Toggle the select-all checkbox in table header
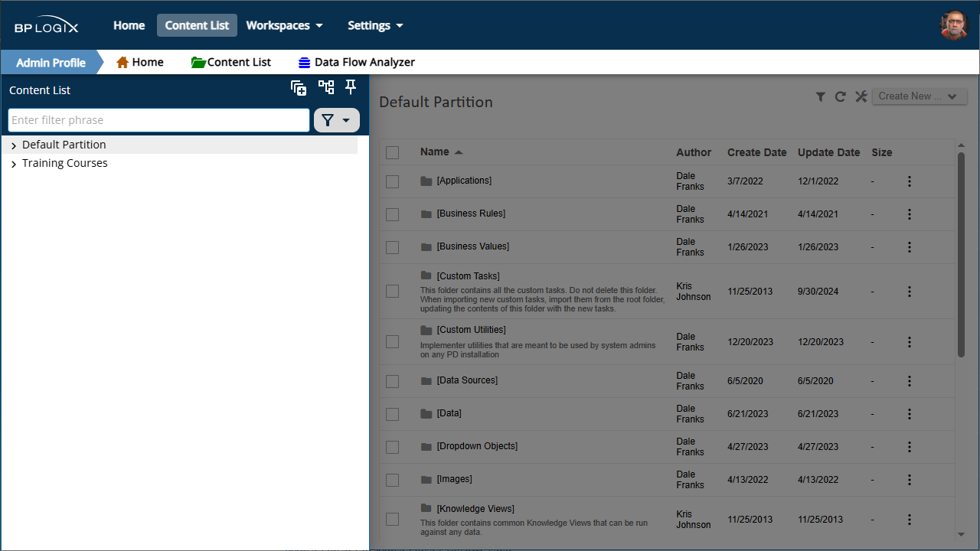Screen dimensions: 980x551 coord(393,152)
